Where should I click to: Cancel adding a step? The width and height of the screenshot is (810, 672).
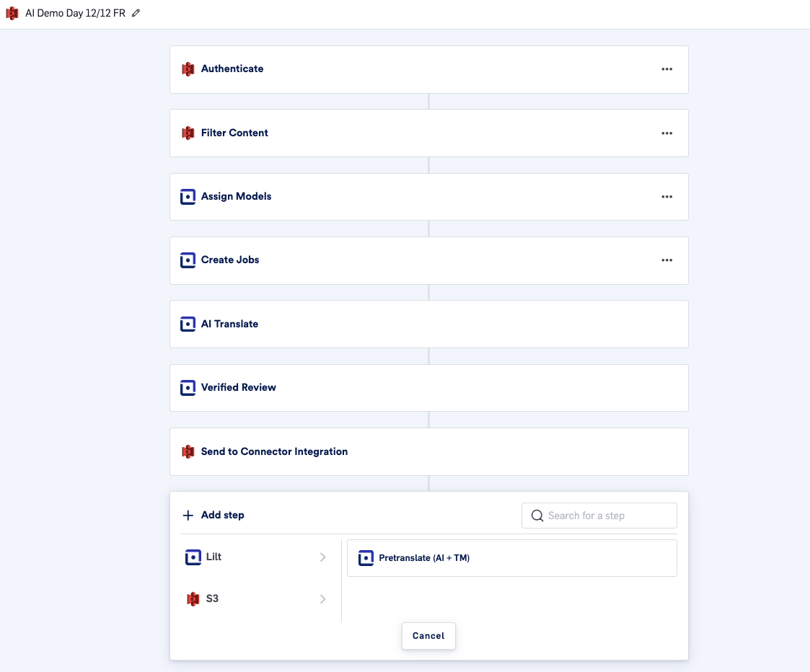[428, 636]
